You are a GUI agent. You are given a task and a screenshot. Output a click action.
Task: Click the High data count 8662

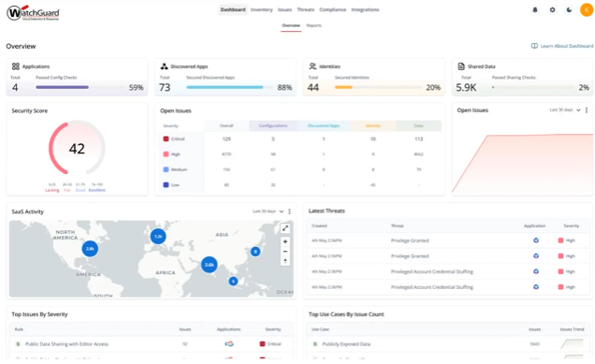tap(418, 154)
